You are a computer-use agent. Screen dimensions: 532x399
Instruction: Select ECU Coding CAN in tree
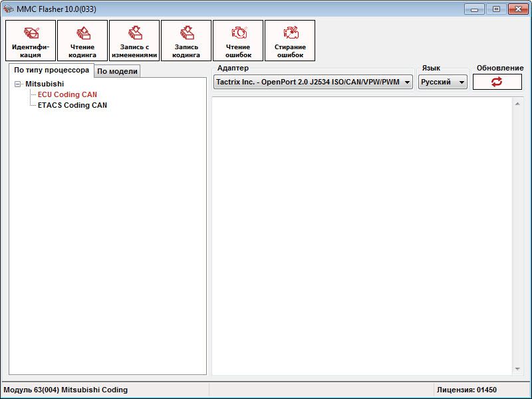click(67, 94)
